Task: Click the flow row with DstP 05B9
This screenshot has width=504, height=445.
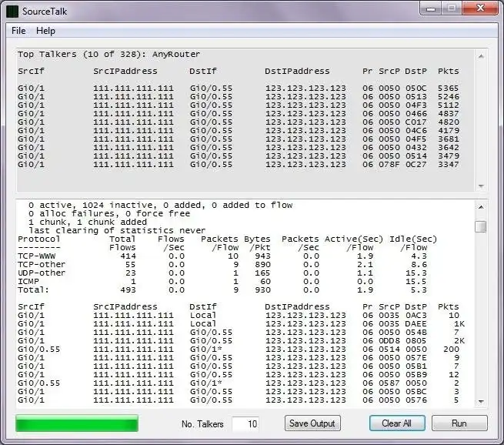Action: point(239,375)
